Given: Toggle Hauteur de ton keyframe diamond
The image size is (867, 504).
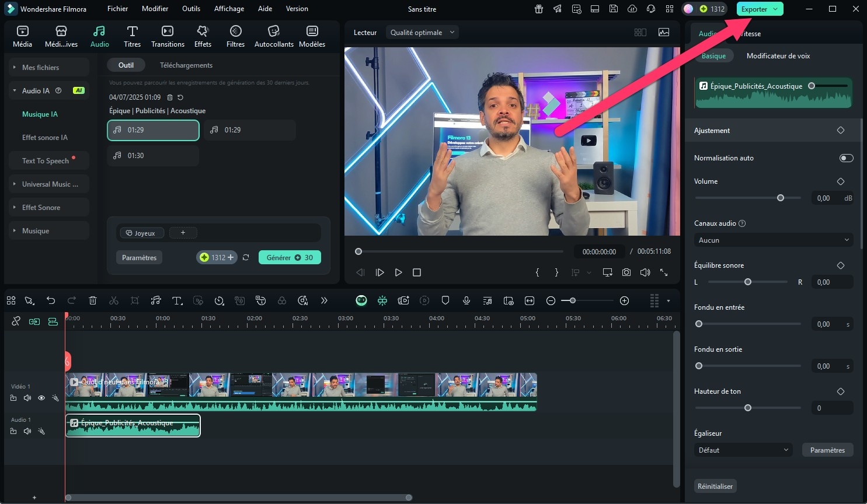Looking at the screenshot, I should coord(841,391).
